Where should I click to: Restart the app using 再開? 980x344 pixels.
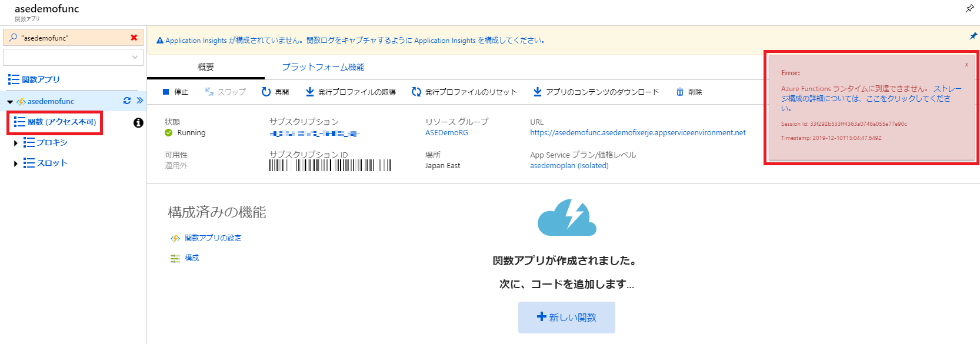point(275,92)
